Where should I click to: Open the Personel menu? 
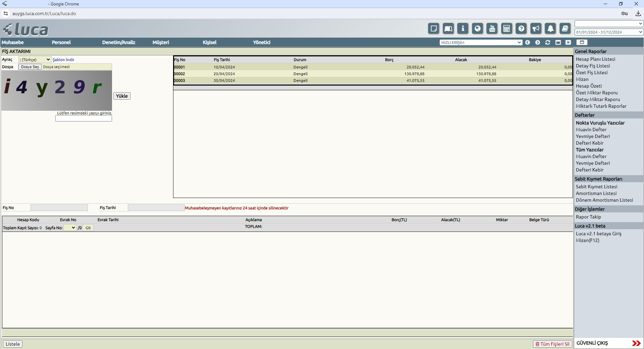61,42
